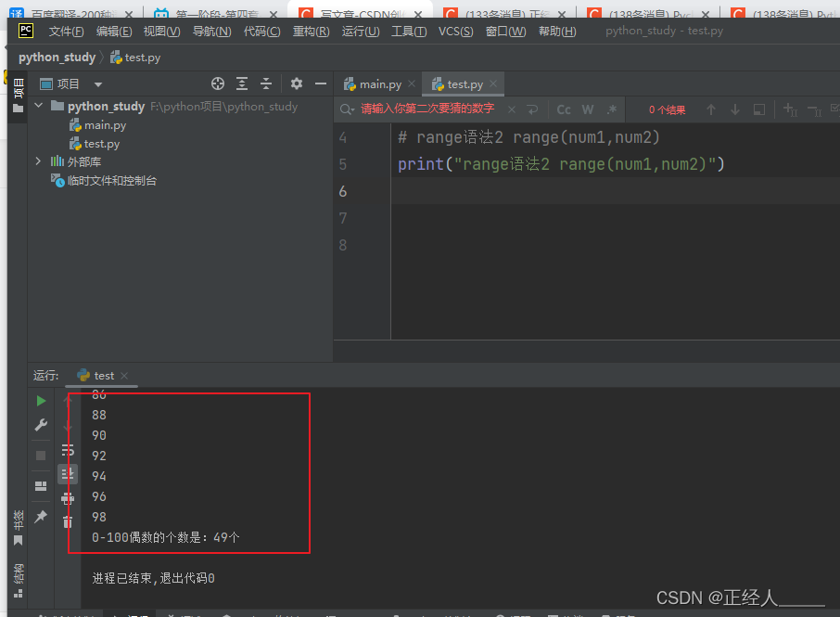Open the 窗口(W) menu
Viewport: 840px width, 617px height.
(505, 32)
